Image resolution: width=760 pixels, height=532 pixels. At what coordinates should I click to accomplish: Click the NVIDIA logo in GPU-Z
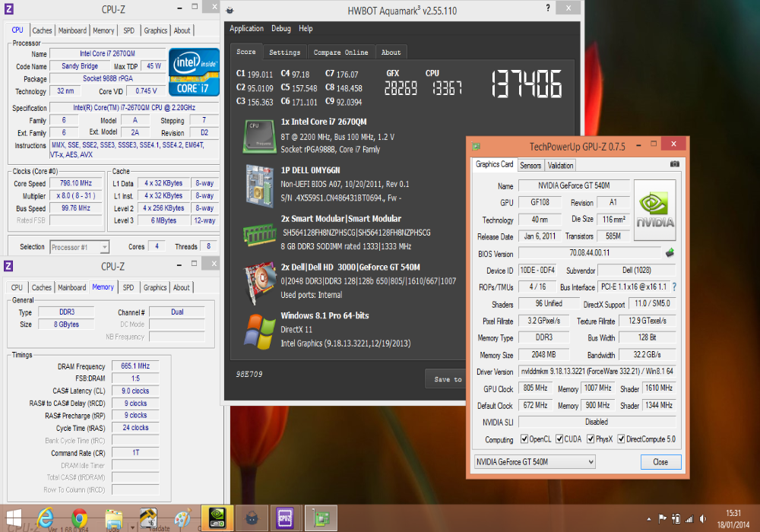click(x=655, y=211)
